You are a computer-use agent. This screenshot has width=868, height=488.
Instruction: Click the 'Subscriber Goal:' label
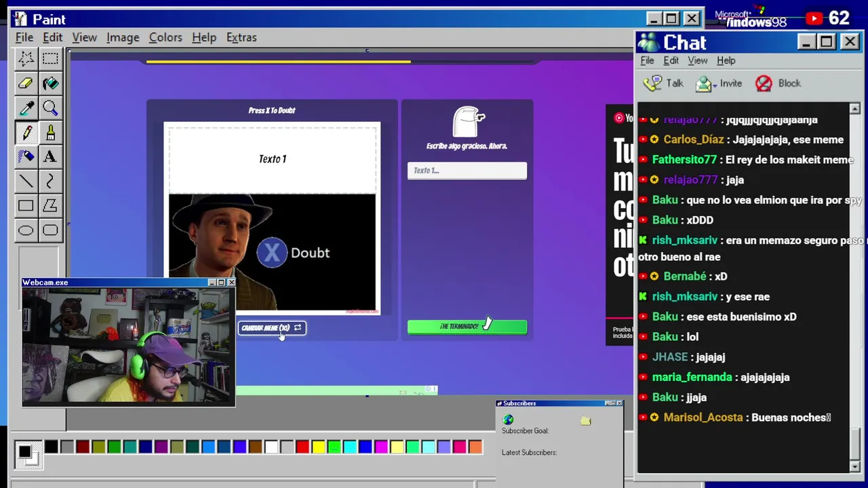525,431
